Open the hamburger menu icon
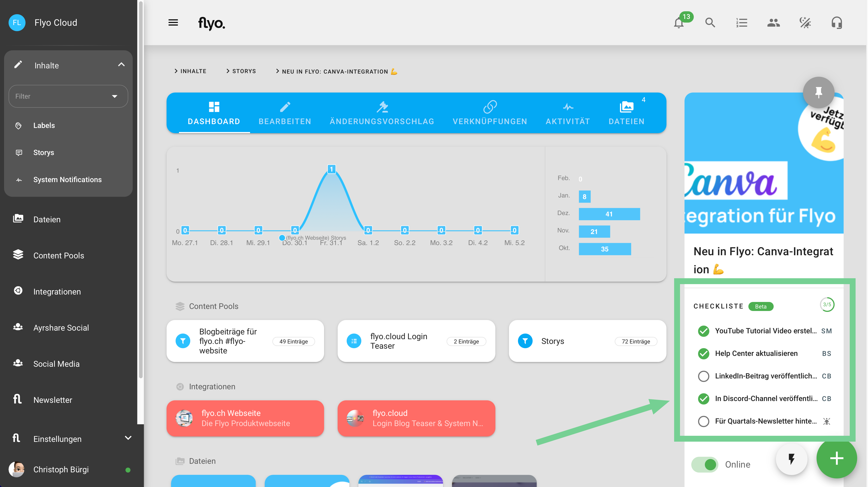The width and height of the screenshot is (868, 487). click(x=173, y=23)
